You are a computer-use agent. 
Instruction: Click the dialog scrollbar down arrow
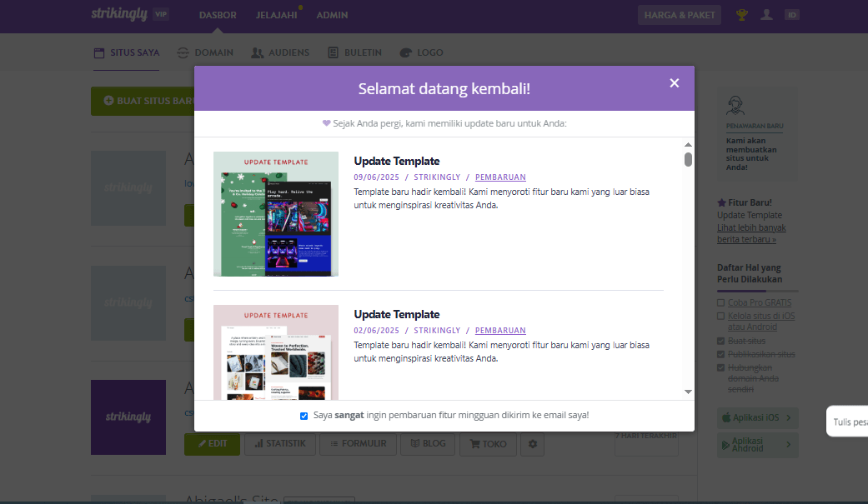(x=688, y=392)
